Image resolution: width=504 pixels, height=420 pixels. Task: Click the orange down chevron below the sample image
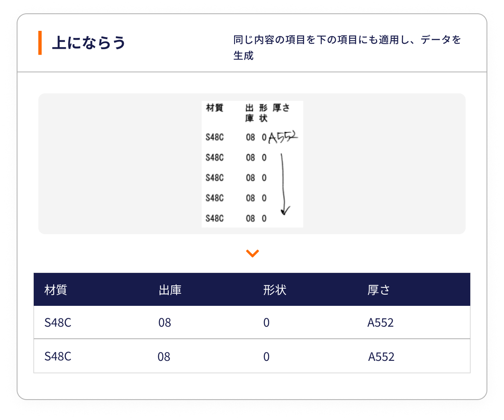[252, 253]
